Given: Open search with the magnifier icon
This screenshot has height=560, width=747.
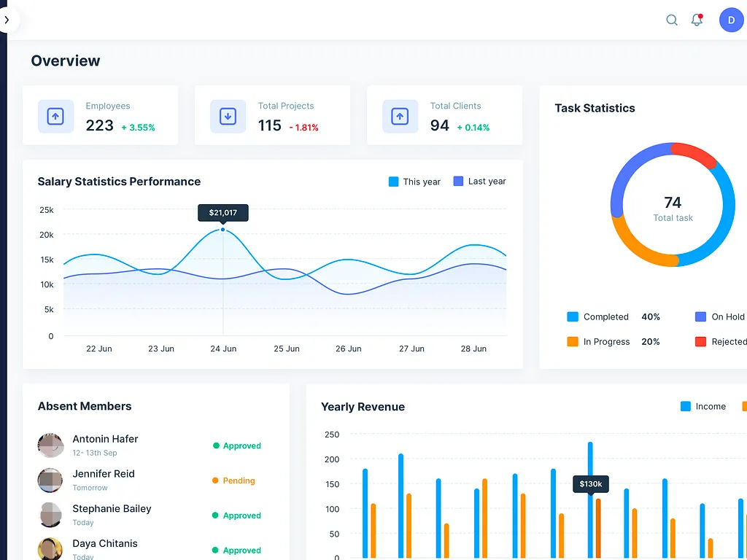Looking at the screenshot, I should coord(672,20).
